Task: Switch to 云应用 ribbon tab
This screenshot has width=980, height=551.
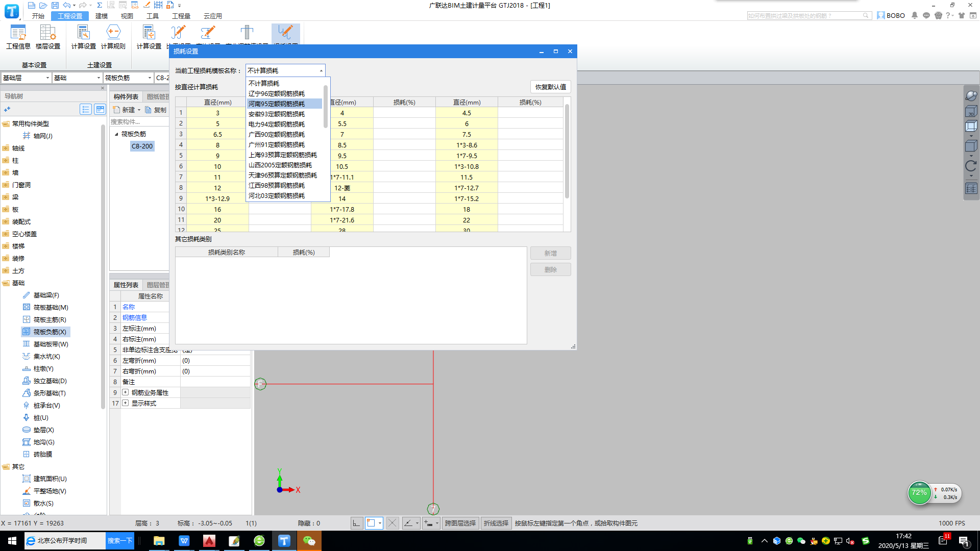Action: pyautogui.click(x=213, y=16)
